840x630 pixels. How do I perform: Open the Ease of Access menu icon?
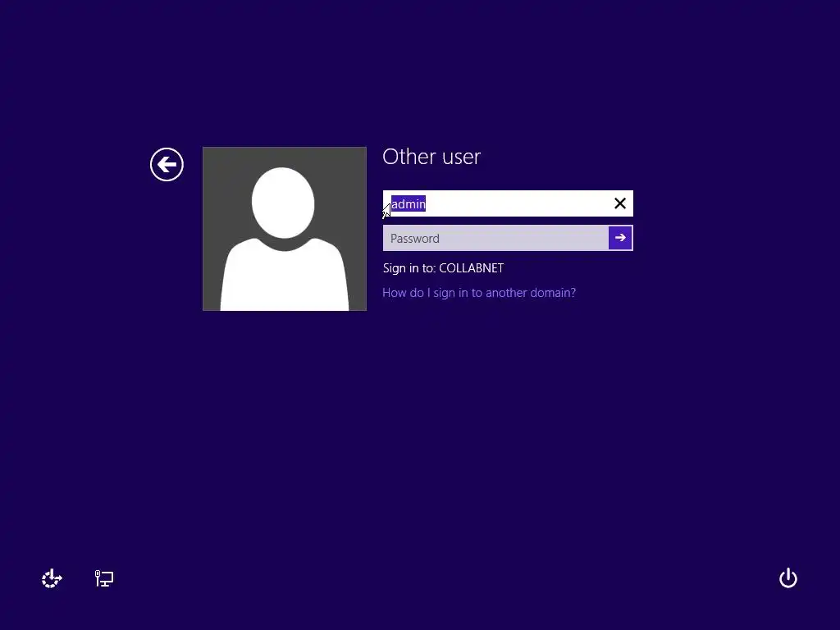(x=52, y=578)
